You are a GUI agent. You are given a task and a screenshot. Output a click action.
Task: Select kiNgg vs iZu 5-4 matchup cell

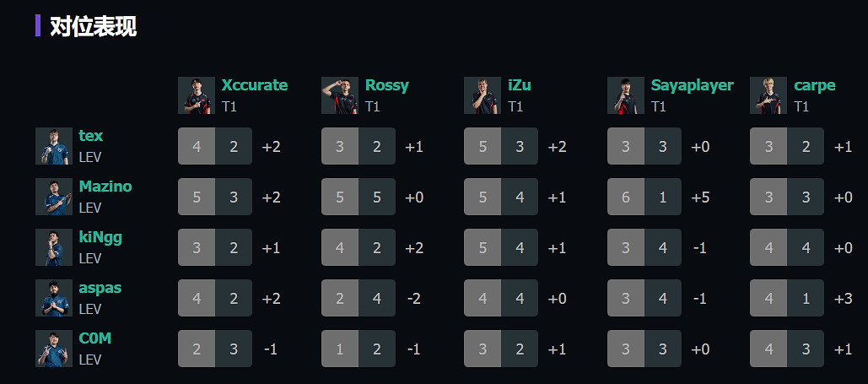[501, 247]
